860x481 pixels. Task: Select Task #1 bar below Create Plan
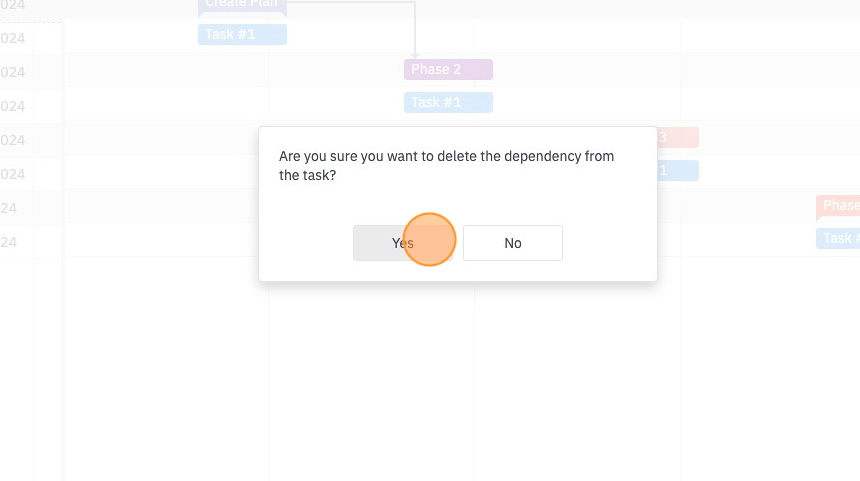pos(242,35)
